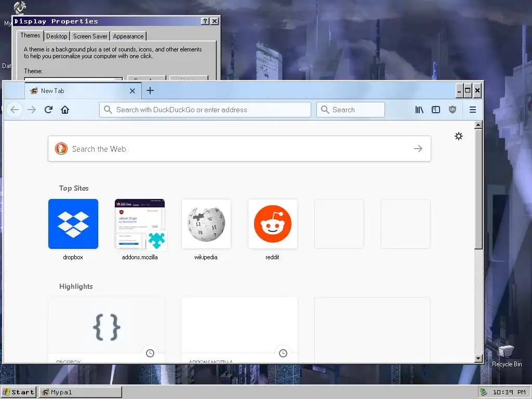Click the system tray network icon
Screen dimensions: 532x399
point(483,392)
